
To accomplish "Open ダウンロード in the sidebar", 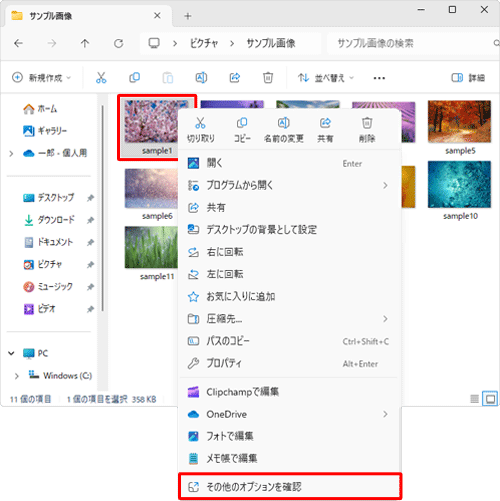I will pos(49,220).
